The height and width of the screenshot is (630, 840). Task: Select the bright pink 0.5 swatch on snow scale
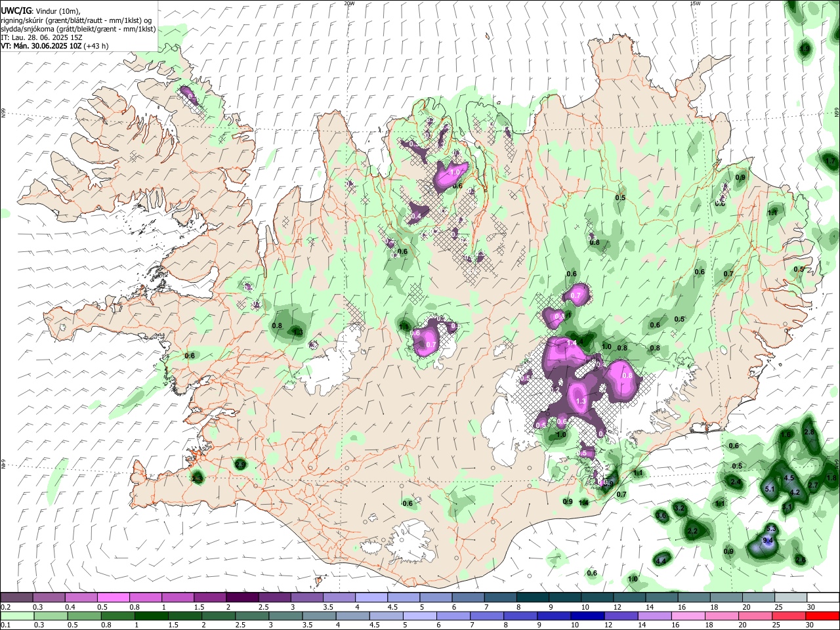click(114, 597)
